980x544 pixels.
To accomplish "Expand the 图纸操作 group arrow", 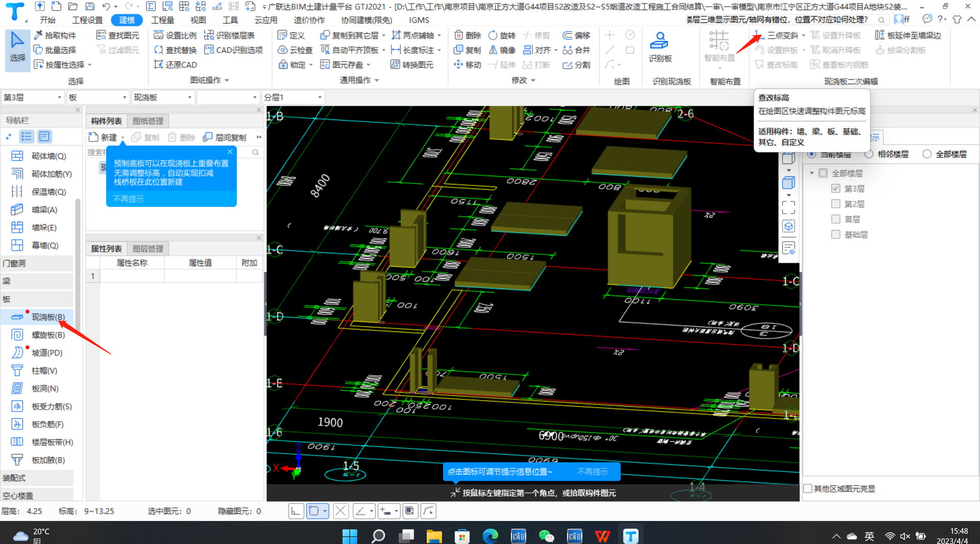I will pyautogui.click(x=227, y=80).
